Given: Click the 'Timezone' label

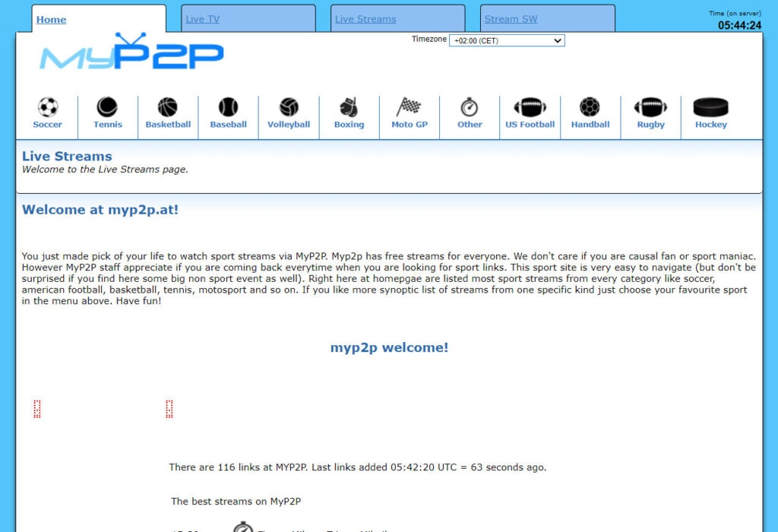Looking at the screenshot, I should click(429, 39).
